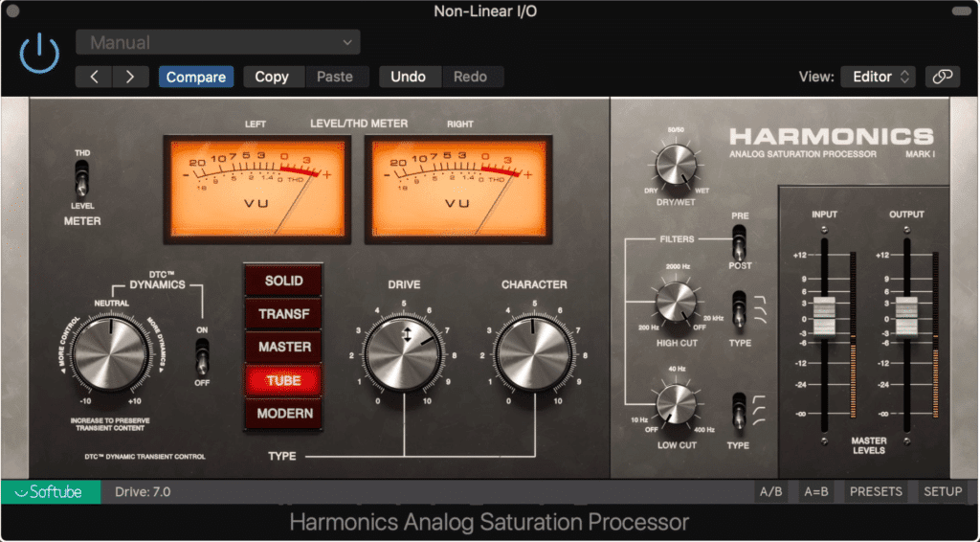This screenshot has height=542, width=980.
Task: Go to previous preset with left arrow
Action: click(x=94, y=77)
